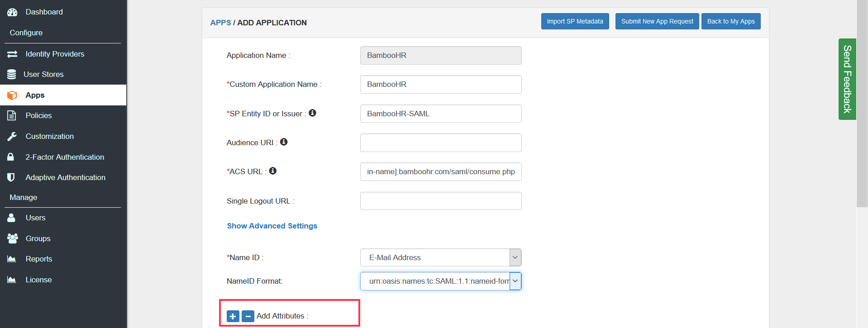868x328 pixels.
Task: Click Import SP Metadata button
Action: [575, 21]
